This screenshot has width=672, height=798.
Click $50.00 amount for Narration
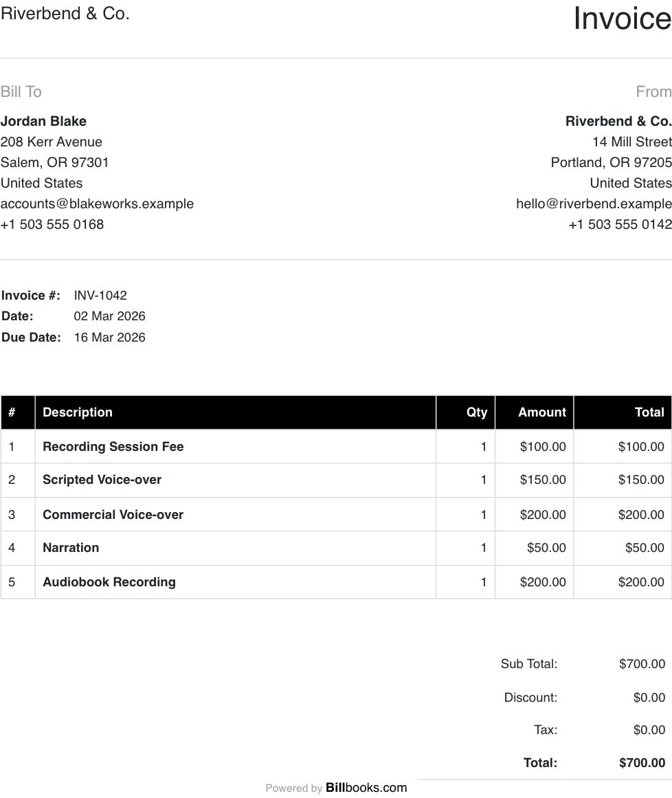pyautogui.click(x=546, y=548)
